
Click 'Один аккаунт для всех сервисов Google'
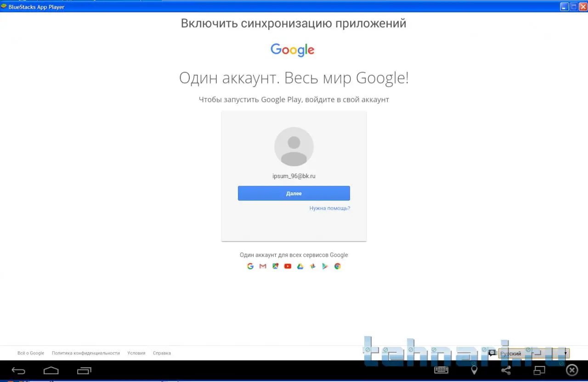click(x=294, y=255)
